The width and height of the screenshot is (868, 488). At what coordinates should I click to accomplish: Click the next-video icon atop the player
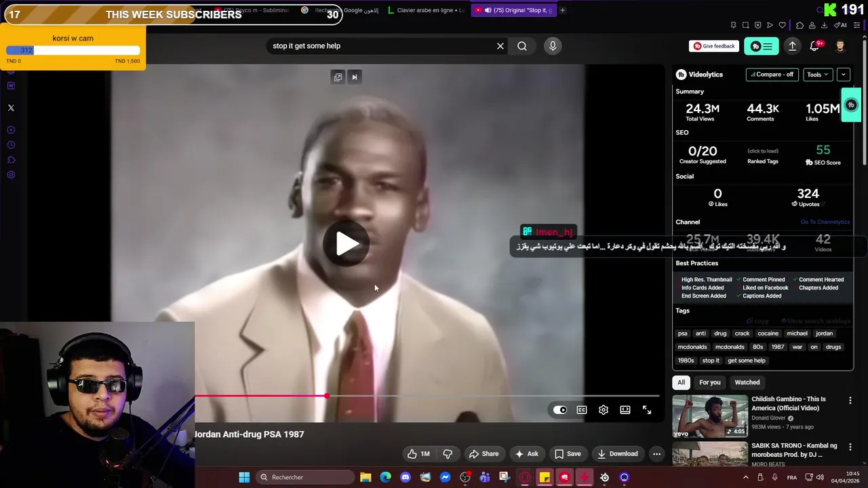click(354, 77)
